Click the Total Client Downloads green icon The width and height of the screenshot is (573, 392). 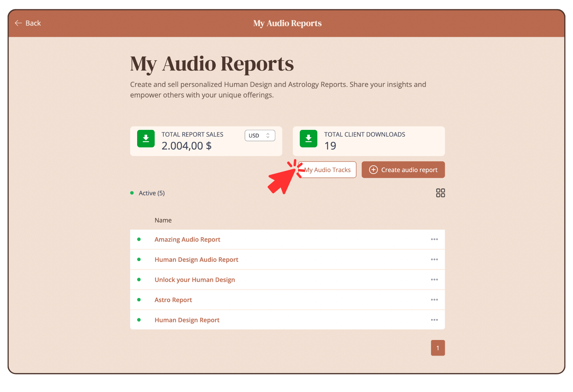[308, 138]
